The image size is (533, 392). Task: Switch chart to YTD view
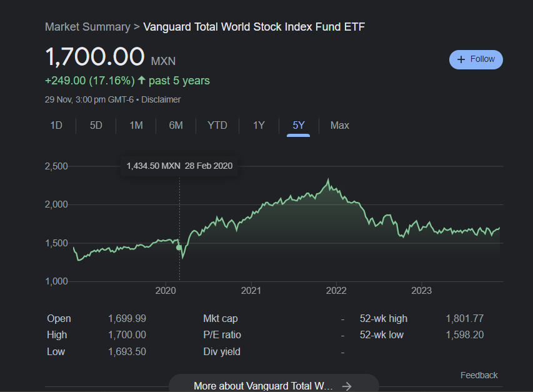[x=217, y=126]
